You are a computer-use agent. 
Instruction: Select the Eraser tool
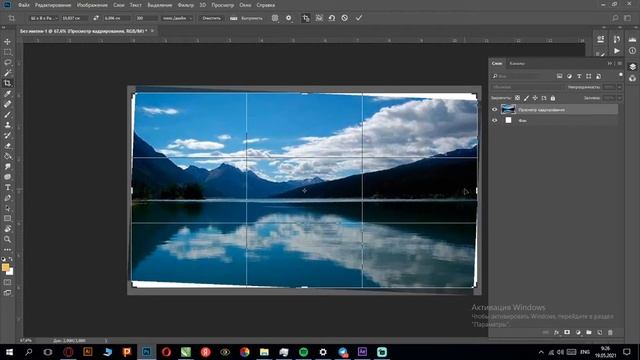point(7,146)
